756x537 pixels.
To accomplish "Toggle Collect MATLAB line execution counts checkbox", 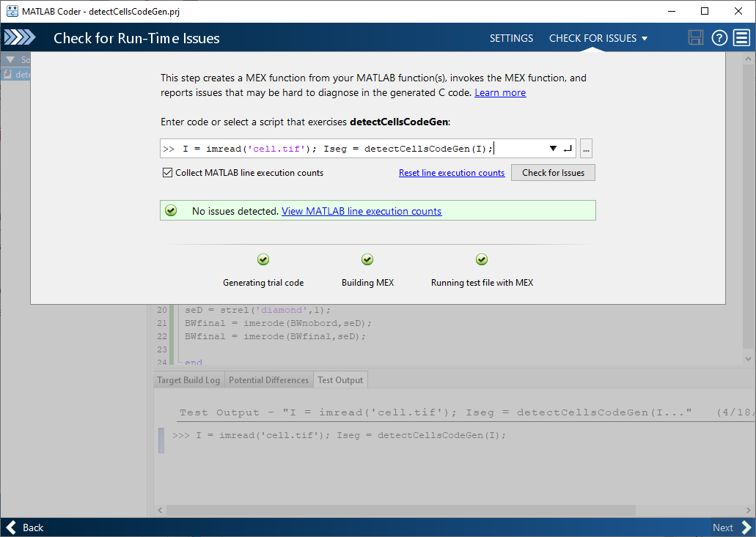I will (x=167, y=172).
